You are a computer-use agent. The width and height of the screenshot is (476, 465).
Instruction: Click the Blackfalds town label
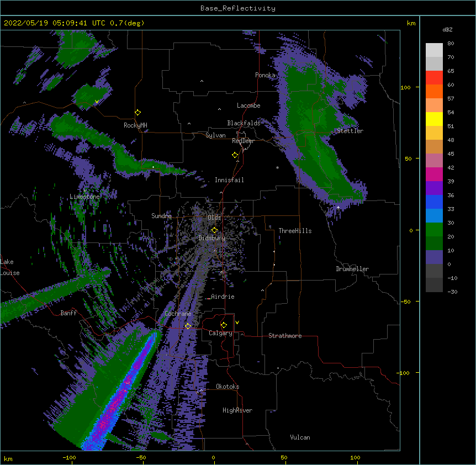click(244, 123)
